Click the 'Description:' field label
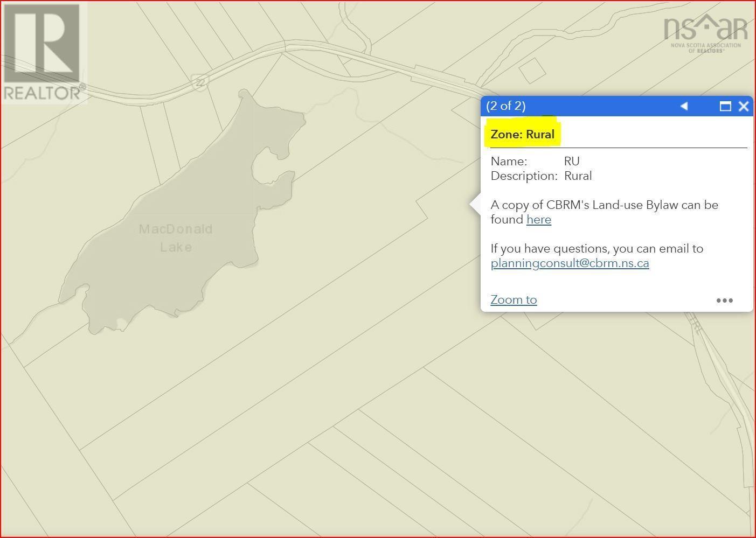 point(524,176)
